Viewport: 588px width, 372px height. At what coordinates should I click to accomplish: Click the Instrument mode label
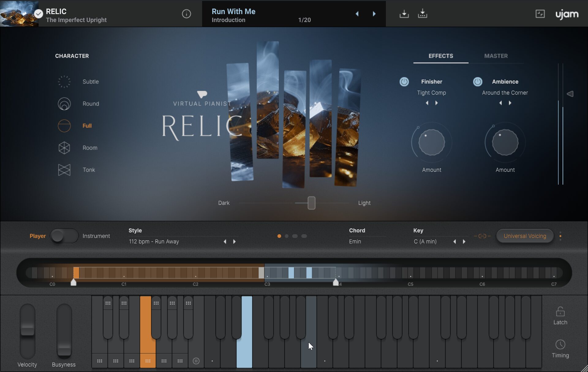click(x=96, y=236)
